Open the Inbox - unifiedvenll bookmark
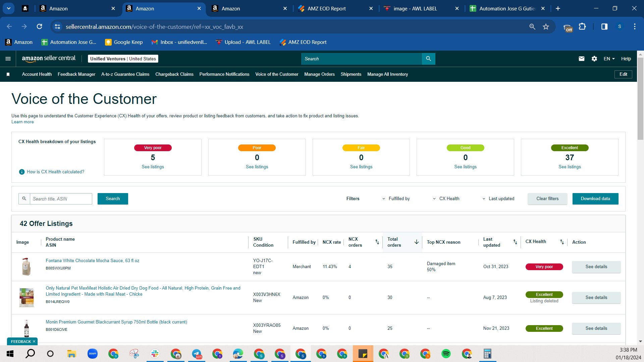 click(179, 42)
